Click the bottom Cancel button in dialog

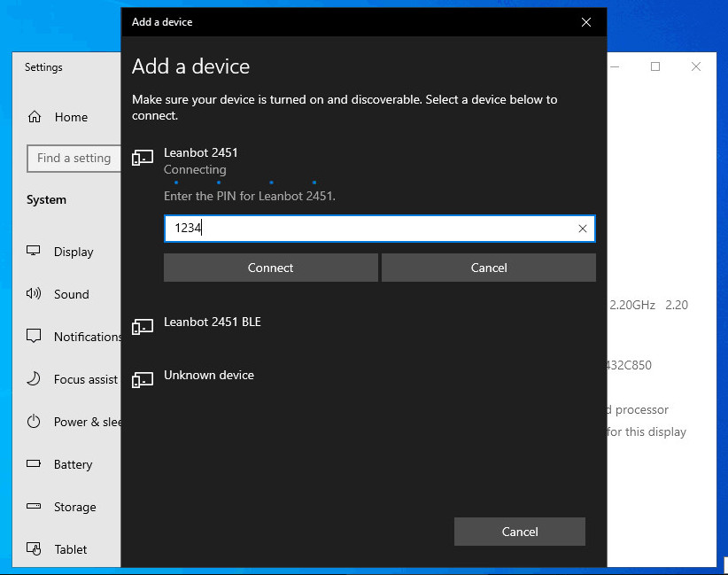pos(520,532)
